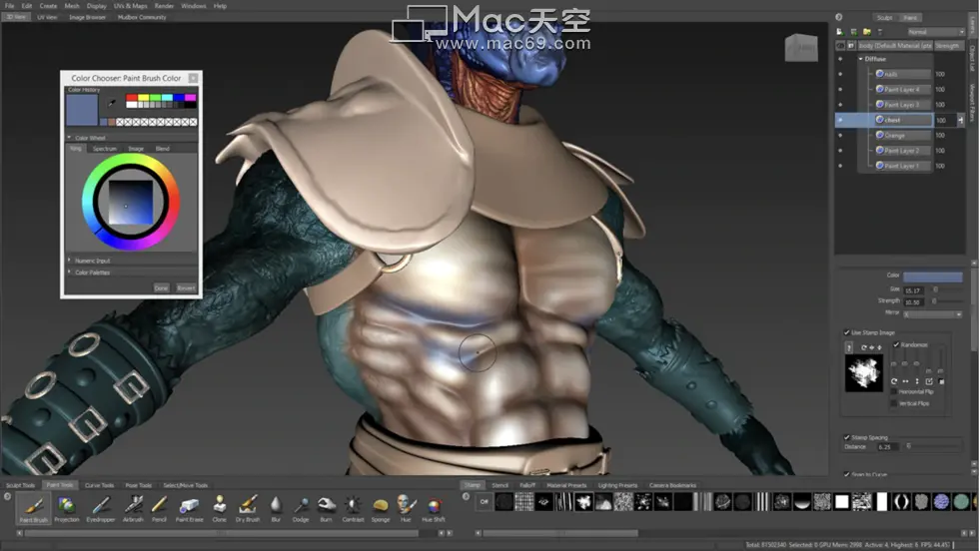The image size is (980, 551).
Task: Switch to the Sculpt Tools tab
Action: coord(20,485)
